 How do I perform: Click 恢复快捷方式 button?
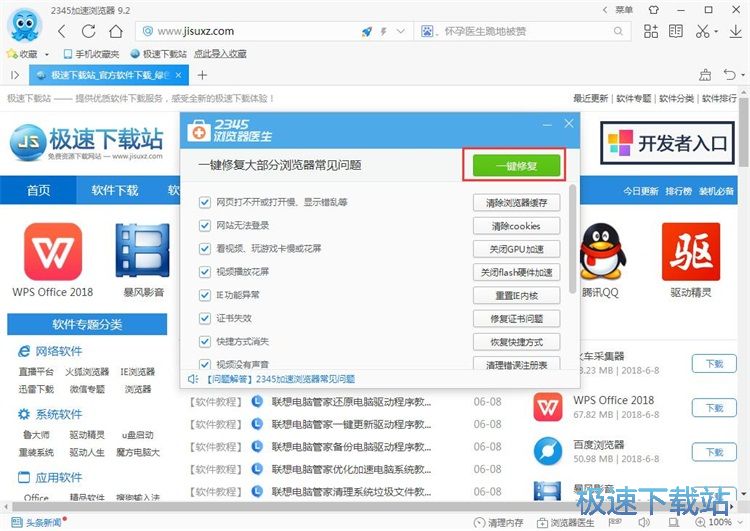(516, 342)
